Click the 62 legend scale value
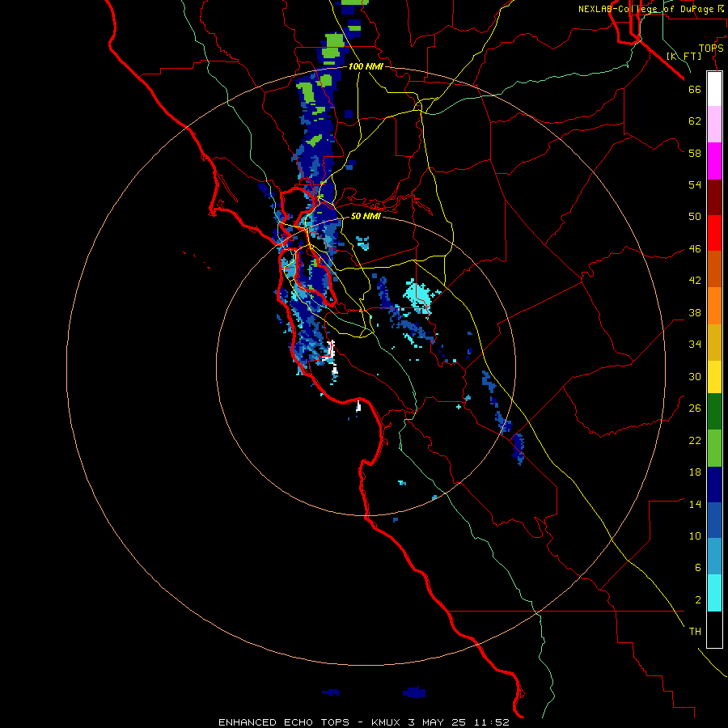This screenshot has height=728, width=728. [x=695, y=121]
